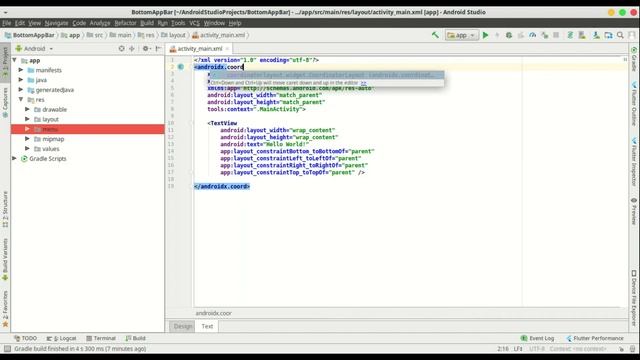
Task: Click the Make Project hammer icon
Action: (435, 35)
